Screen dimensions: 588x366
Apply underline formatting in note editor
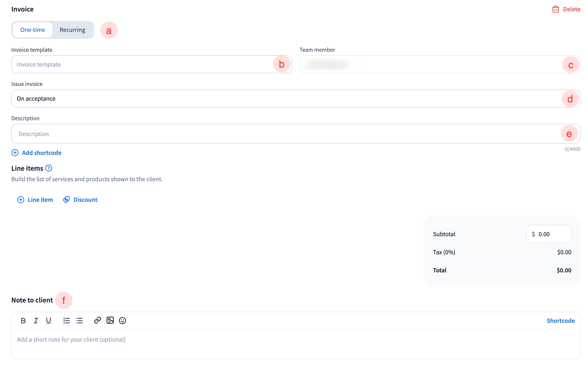tap(48, 321)
